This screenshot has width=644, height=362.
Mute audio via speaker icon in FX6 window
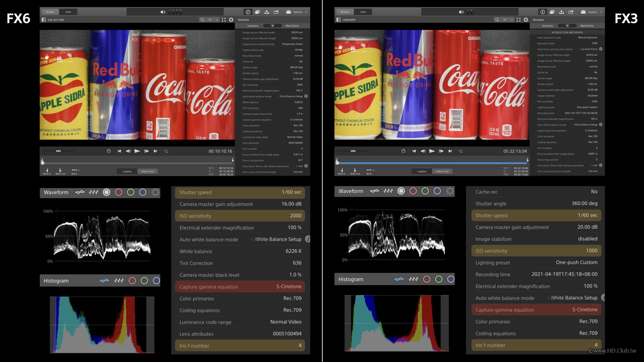[163, 12]
